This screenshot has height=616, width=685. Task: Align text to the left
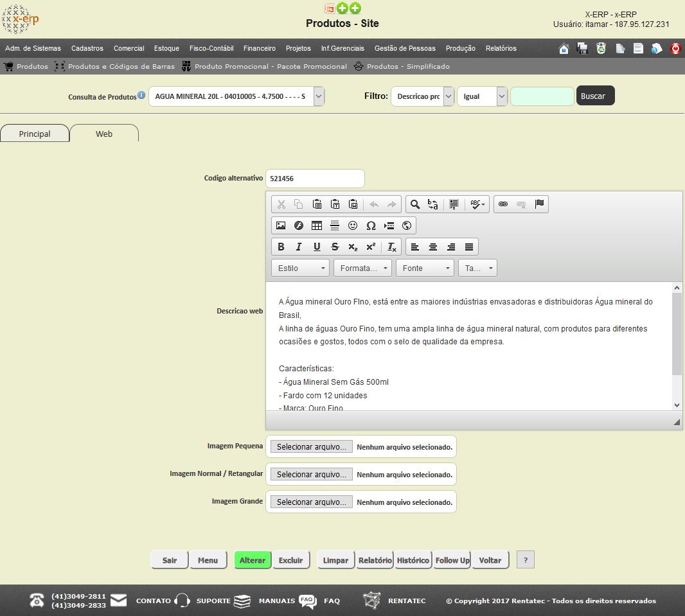[x=415, y=247]
